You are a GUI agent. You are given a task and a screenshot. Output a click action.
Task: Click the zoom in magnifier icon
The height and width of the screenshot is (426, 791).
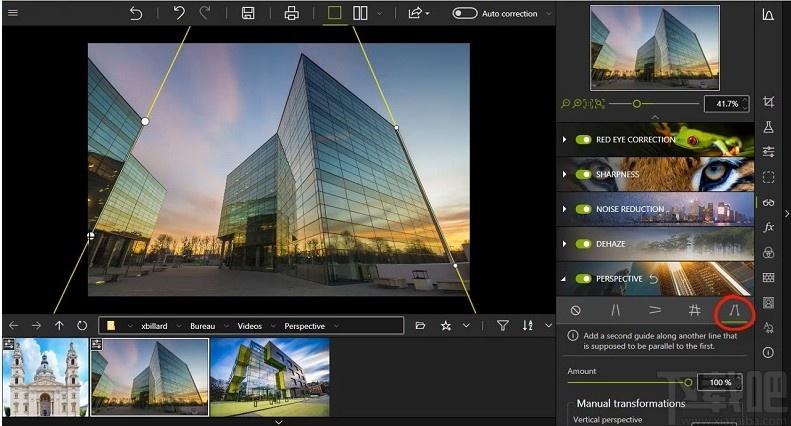pyautogui.click(x=577, y=103)
